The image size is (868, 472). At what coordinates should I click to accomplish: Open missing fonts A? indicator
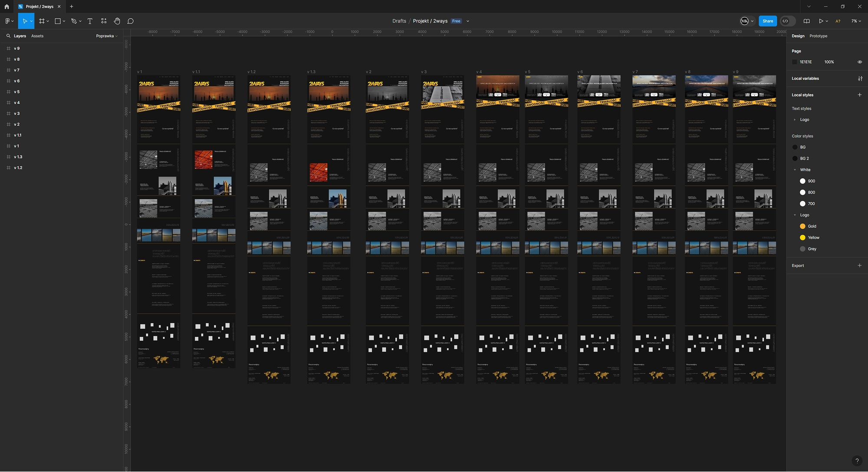(838, 21)
